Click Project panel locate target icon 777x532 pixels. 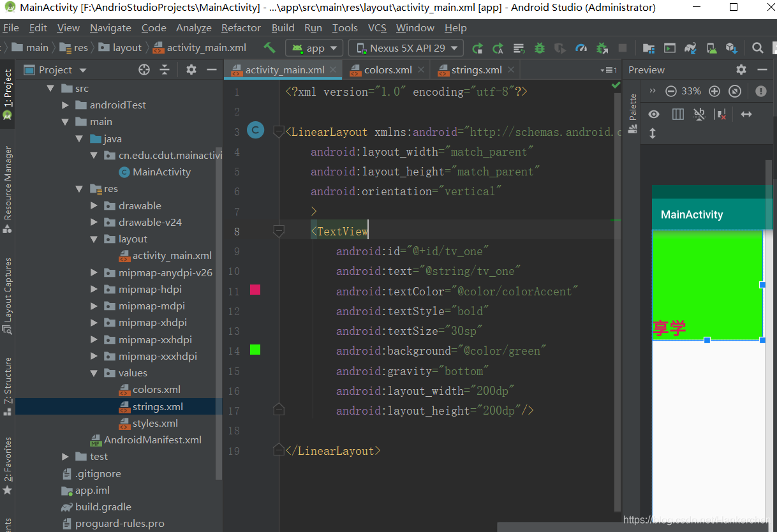click(x=144, y=70)
